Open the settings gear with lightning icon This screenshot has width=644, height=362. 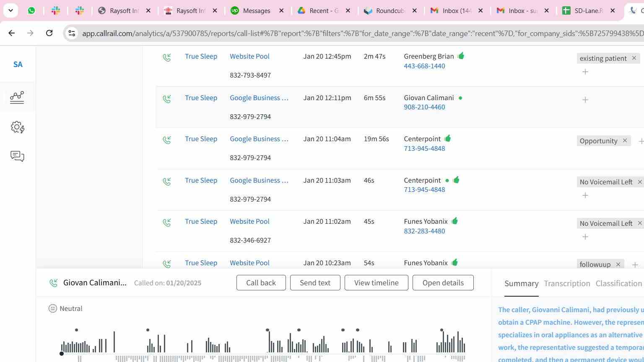[x=17, y=127]
